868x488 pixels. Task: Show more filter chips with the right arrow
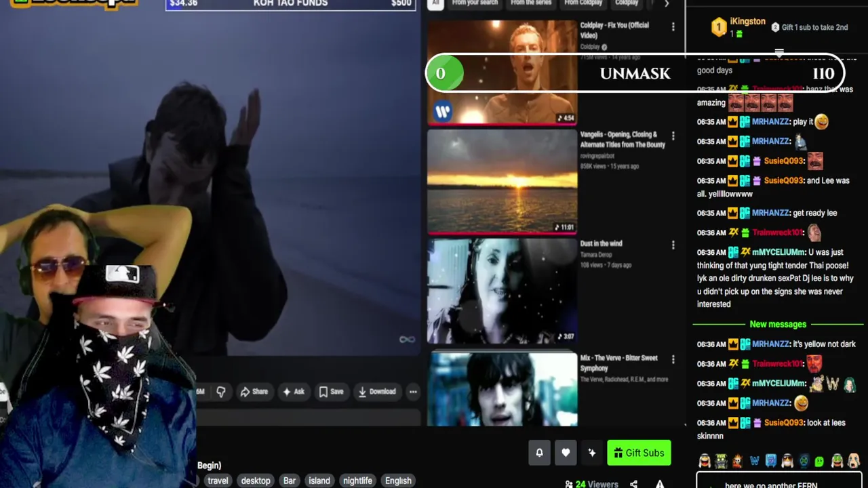(667, 3)
